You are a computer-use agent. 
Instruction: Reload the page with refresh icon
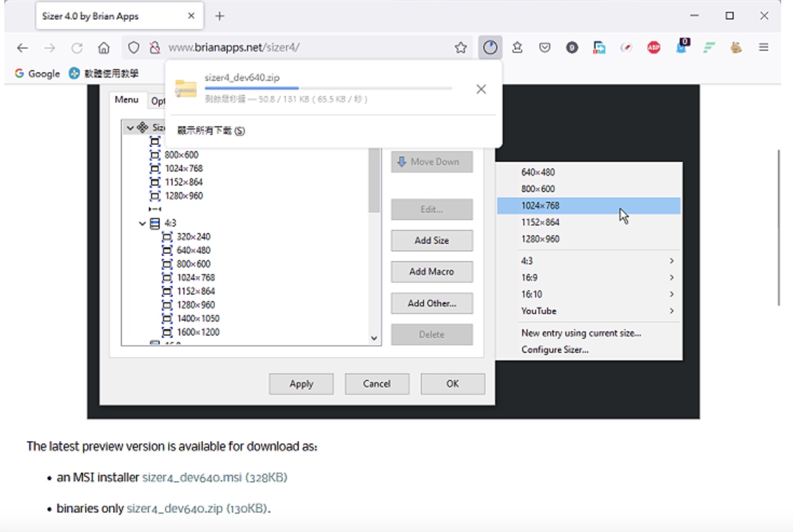[x=77, y=48]
